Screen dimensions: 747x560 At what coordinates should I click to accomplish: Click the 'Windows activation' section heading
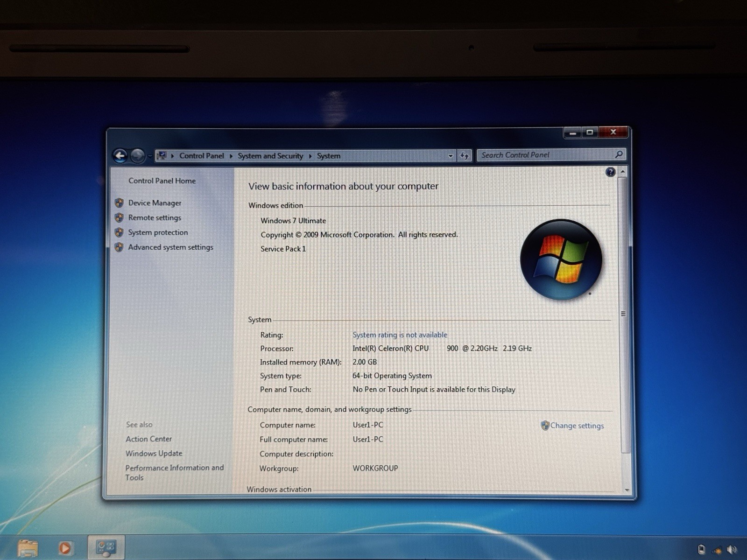[x=279, y=489]
